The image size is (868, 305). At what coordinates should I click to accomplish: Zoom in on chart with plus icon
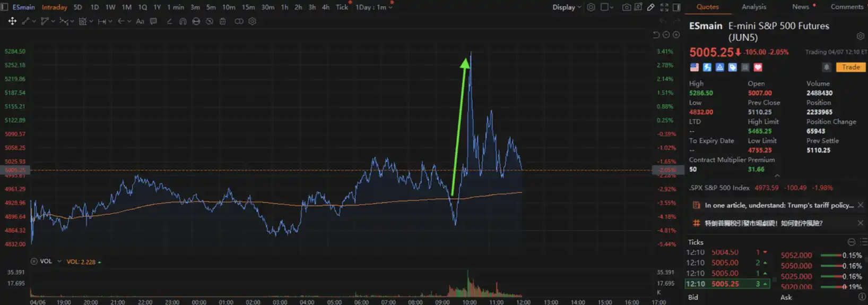click(676, 35)
